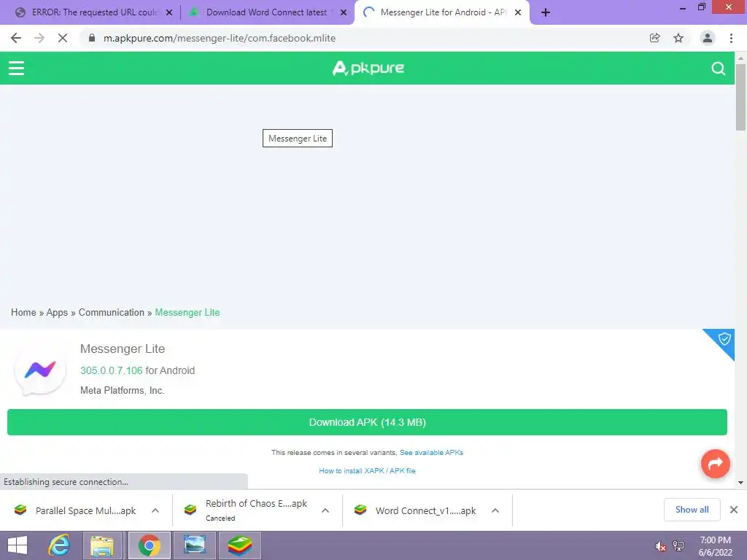Go to Home breadcrumb link

[x=23, y=312]
